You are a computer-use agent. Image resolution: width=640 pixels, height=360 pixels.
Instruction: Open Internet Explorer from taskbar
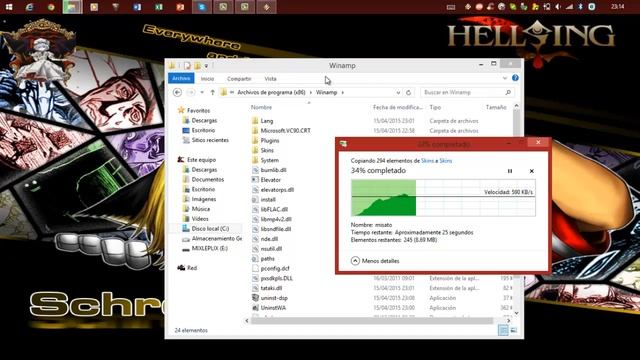tap(29, 7)
